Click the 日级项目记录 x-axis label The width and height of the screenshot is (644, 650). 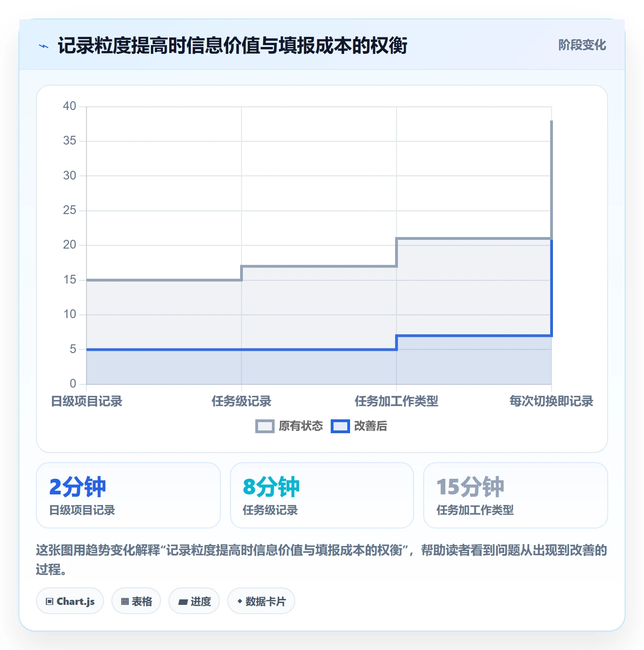click(86, 401)
